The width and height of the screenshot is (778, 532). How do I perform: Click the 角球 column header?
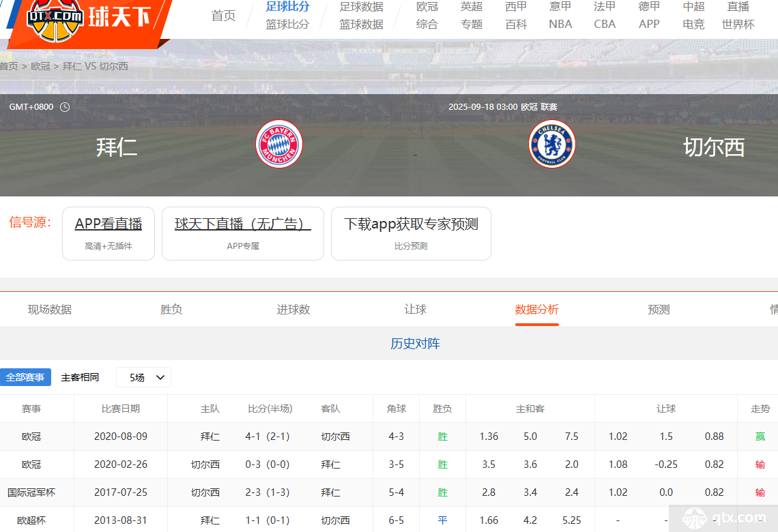click(x=396, y=409)
